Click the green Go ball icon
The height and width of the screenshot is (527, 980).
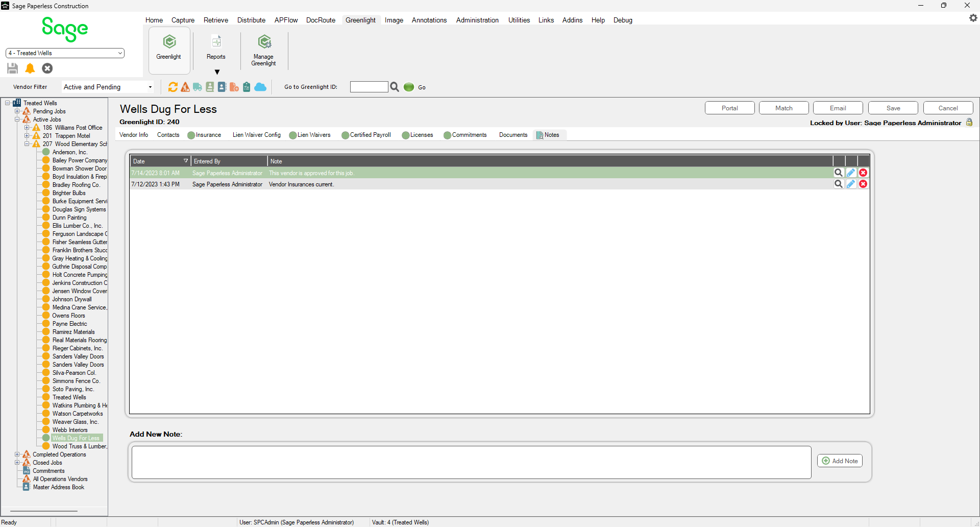coord(409,87)
